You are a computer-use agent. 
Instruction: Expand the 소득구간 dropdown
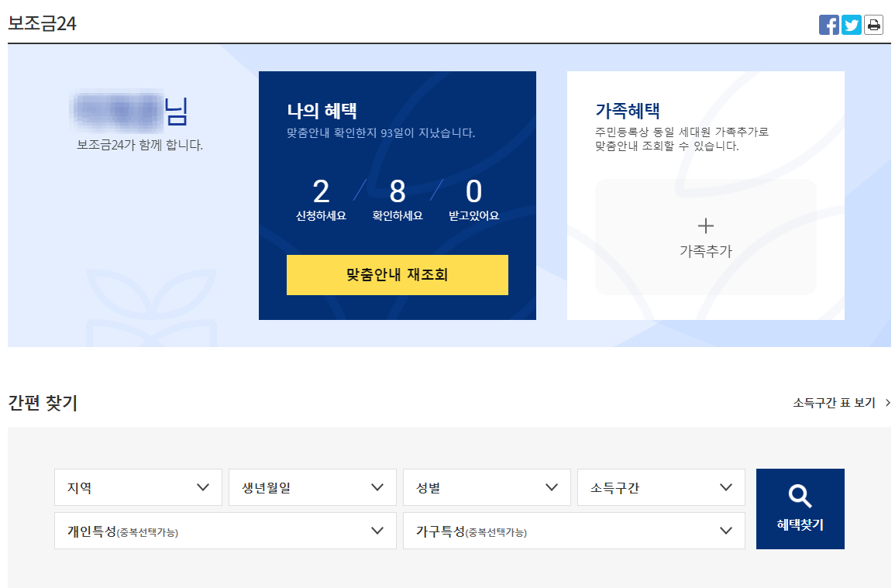tap(661, 487)
